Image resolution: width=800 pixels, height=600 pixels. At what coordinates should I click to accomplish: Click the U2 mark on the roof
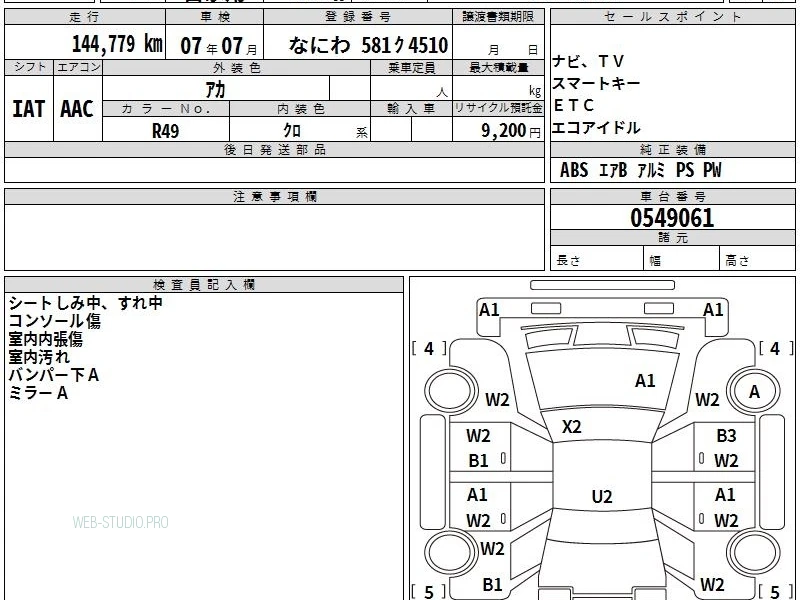coord(602,496)
